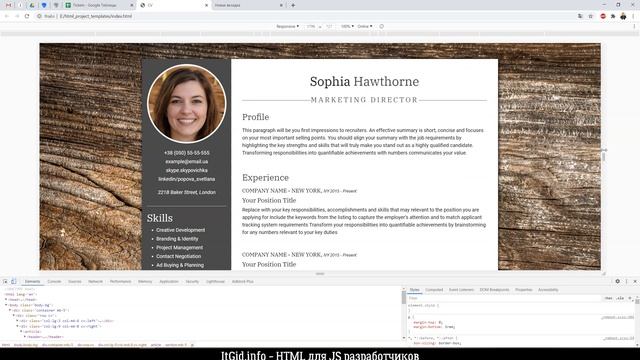Open the extensions puzzle icon

pos(613,16)
